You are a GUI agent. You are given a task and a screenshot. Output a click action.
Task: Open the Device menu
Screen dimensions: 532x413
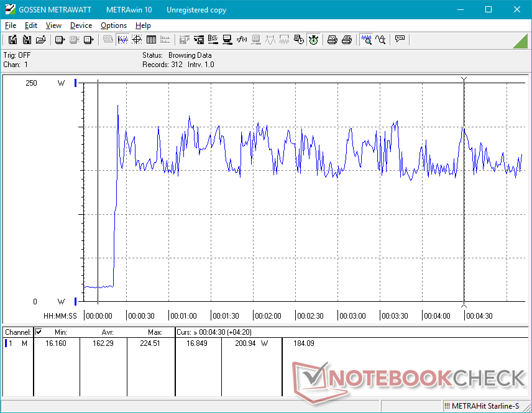tap(81, 25)
